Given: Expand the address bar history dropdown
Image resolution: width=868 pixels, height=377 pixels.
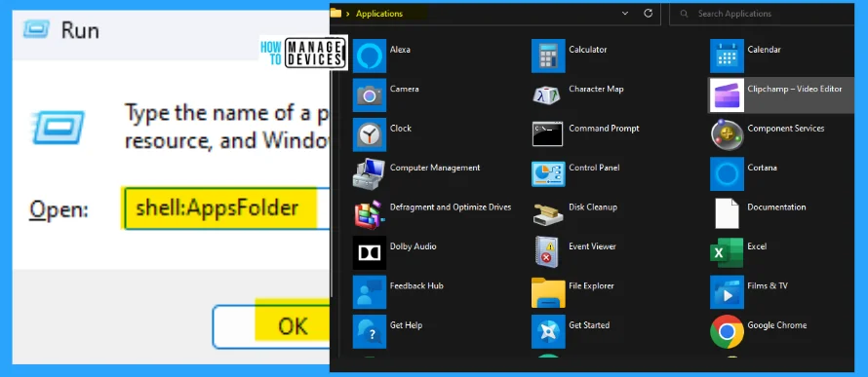Looking at the screenshot, I should point(625,14).
